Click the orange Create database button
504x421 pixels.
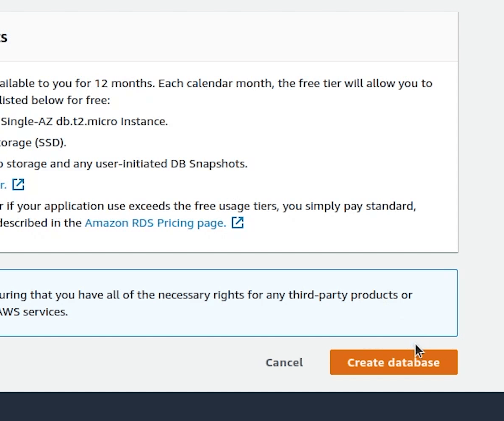pyautogui.click(x=393, y=362)
